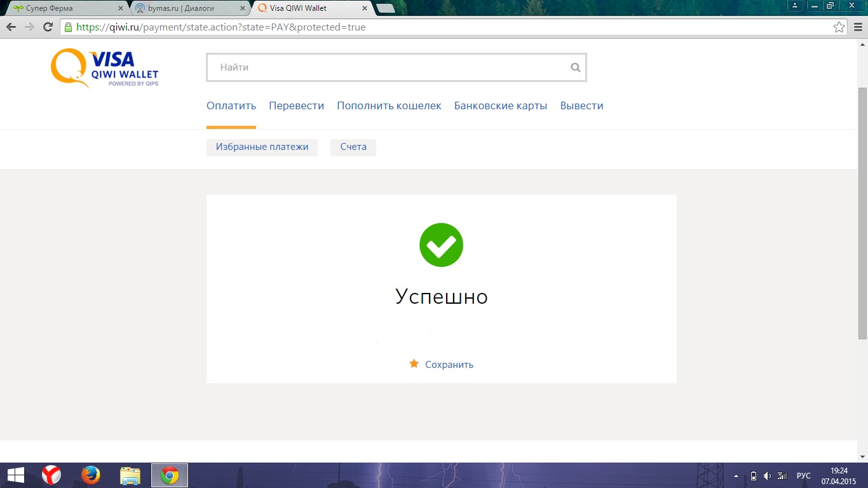Click the Избранные платежи button
Image resolution: width=868 pixels, height=488 pixels.
(262, 147)
